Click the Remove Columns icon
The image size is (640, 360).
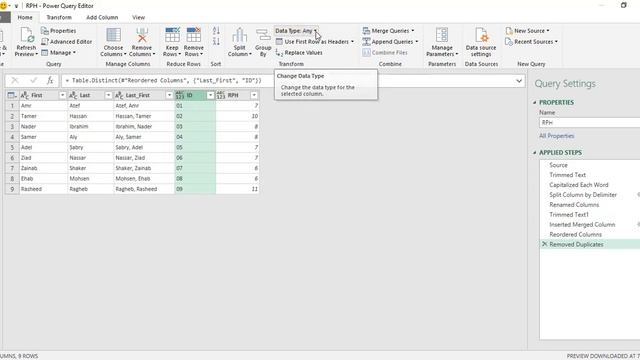click(142, 35)
